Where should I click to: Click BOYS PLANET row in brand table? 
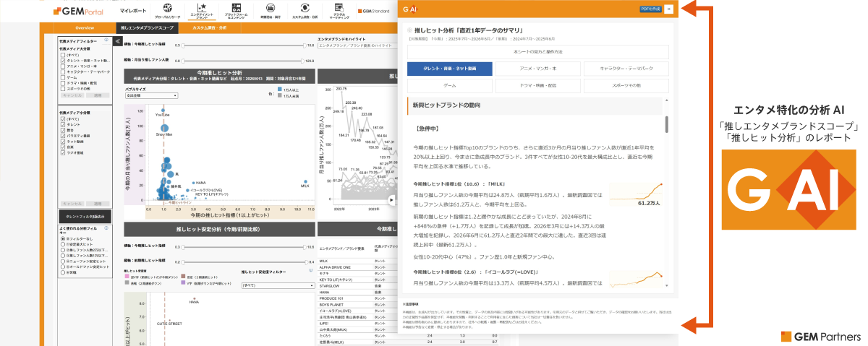357,305
